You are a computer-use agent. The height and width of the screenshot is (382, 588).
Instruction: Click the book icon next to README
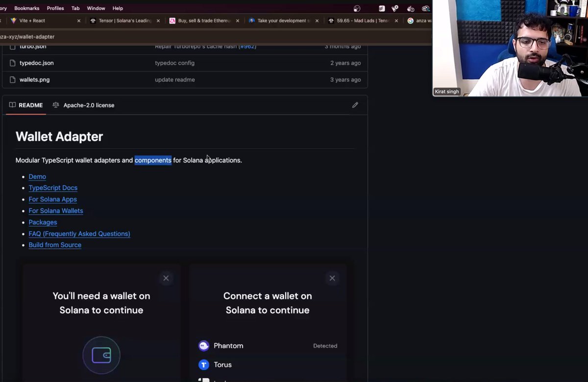tap(12, 105)
